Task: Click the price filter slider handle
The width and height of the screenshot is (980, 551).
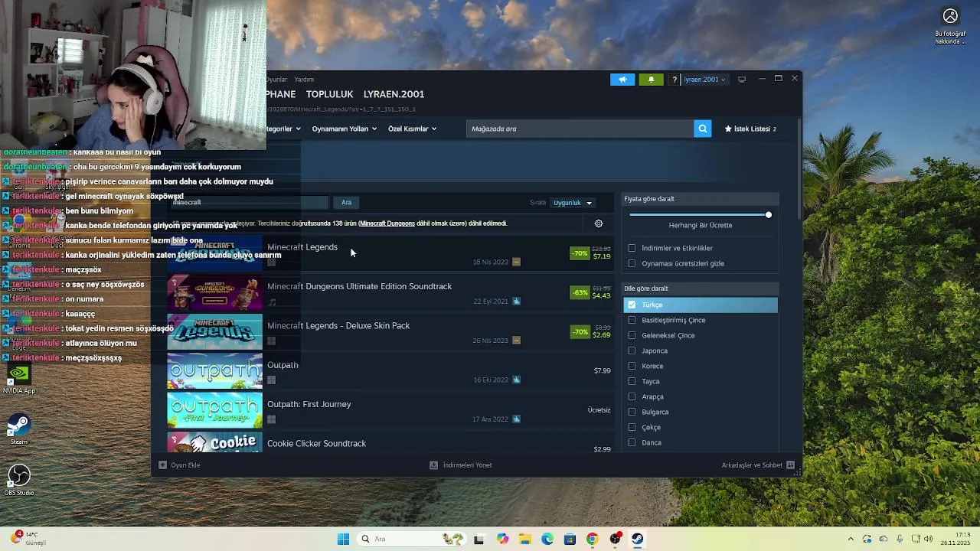Action: coord(768,215)
